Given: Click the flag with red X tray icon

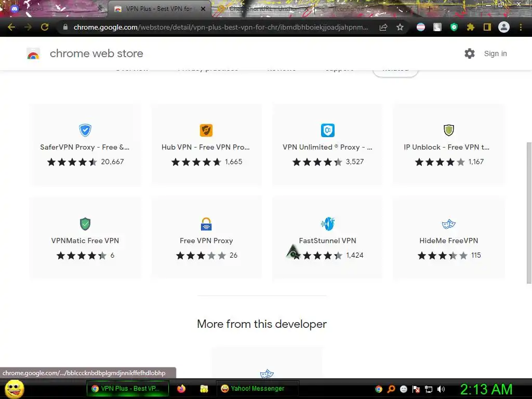Looking at the screenshot, I should pos(416,389).
